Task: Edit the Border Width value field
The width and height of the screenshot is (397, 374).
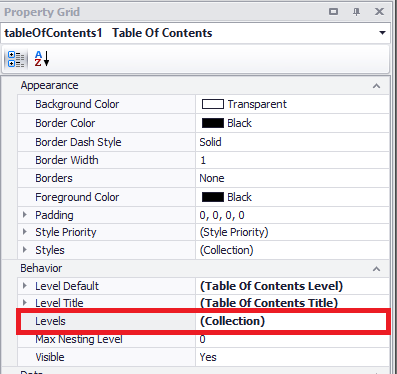Action: tap(292, 160)
